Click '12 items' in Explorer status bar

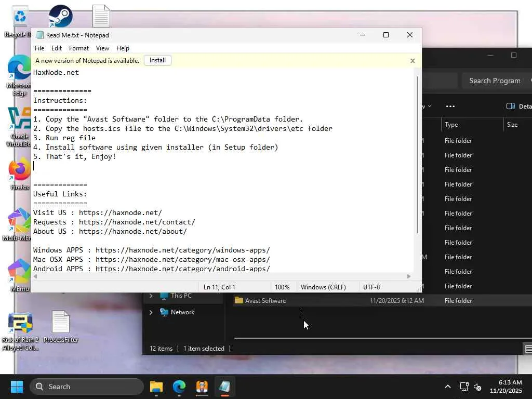tap(161, 349)
